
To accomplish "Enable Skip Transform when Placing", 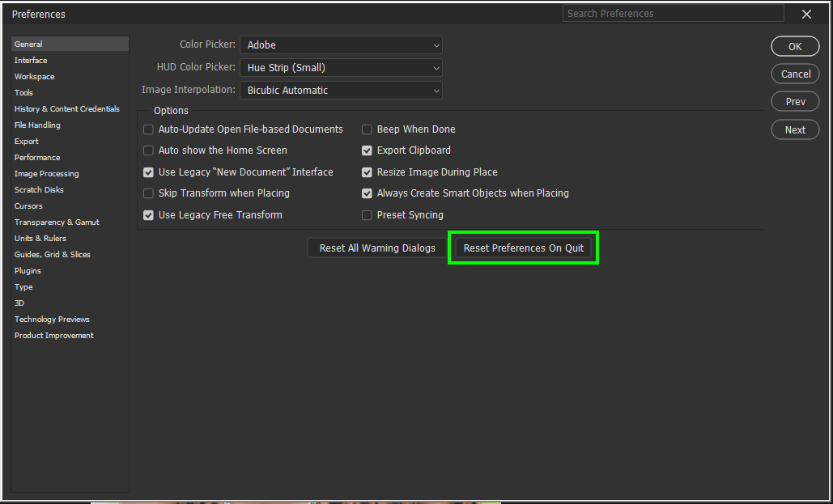I will tap(148, 193).
